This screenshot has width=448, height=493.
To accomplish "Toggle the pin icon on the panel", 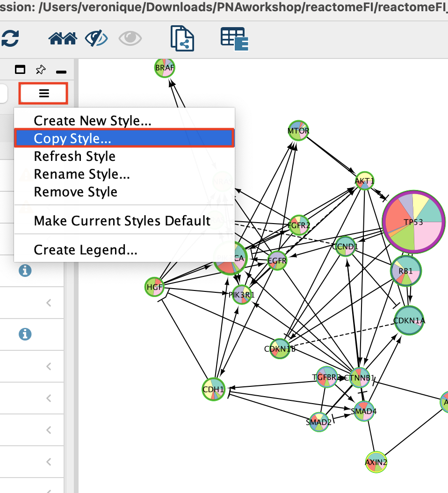I will click(x=41, y=70).
